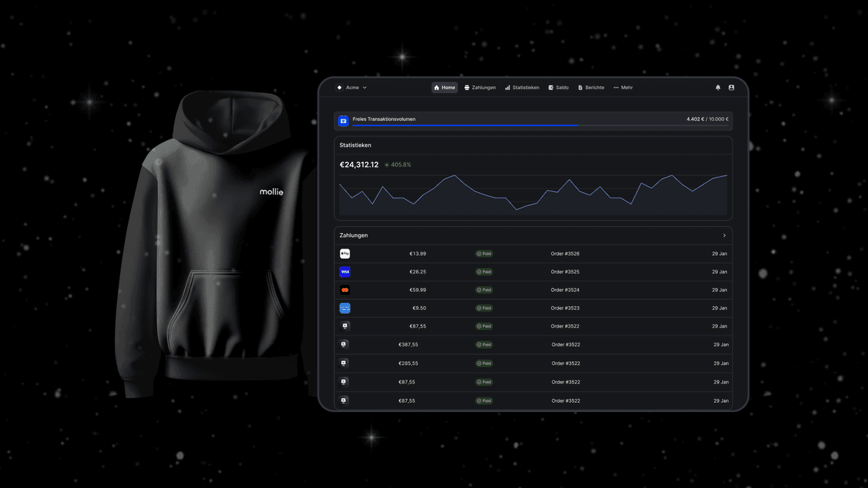Open the Zahlungen tab

coord(480,88)
